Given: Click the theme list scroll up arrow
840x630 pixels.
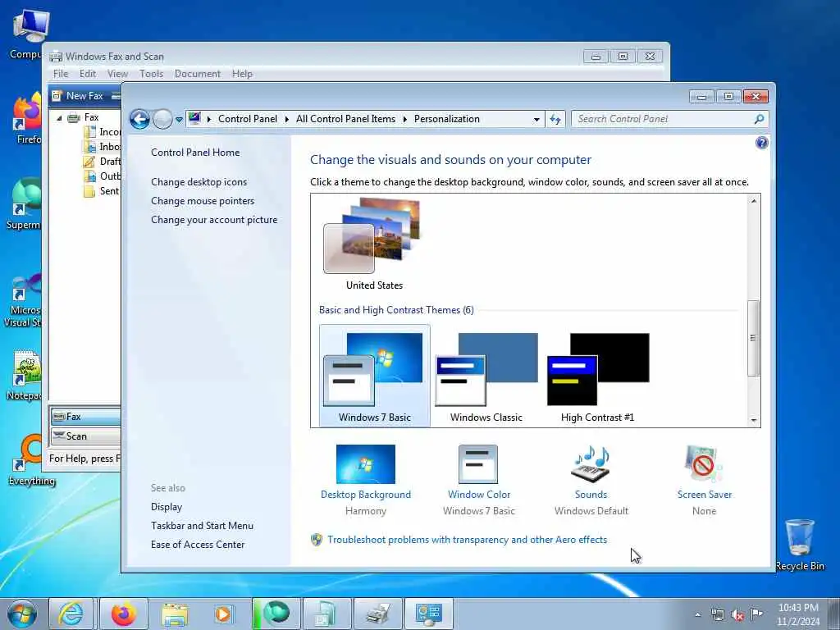Looking at the screenshot, I should (754, 201).
